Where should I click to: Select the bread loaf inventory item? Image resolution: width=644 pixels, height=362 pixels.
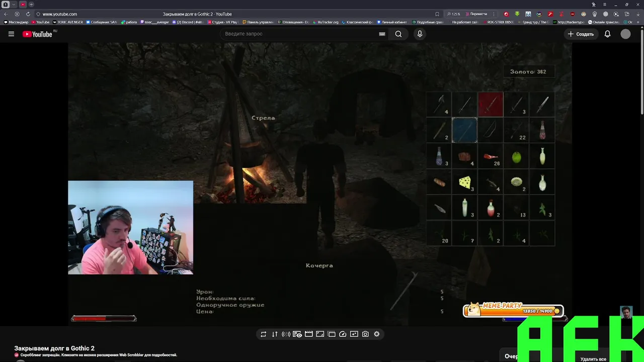439,182
